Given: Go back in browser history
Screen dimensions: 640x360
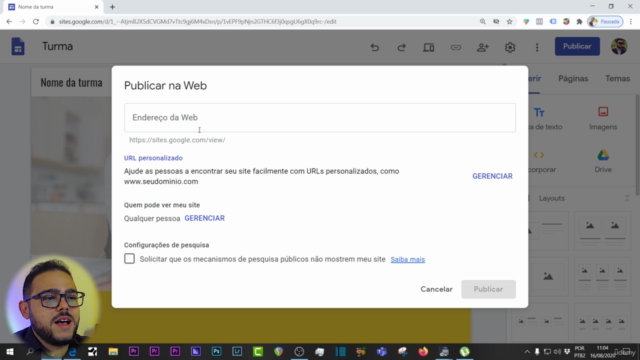Looking at the screenshot, I should coord(9,22).
